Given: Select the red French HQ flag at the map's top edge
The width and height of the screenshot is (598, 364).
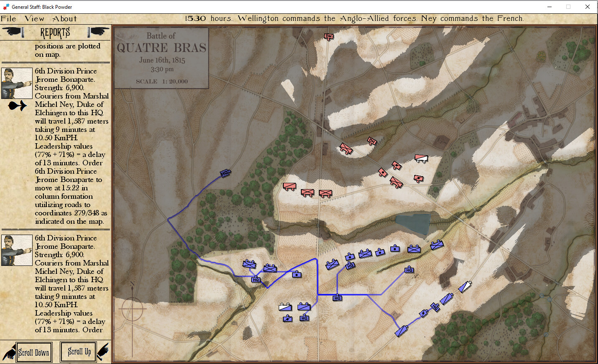Looking at the screenshot, I should 329,36.
